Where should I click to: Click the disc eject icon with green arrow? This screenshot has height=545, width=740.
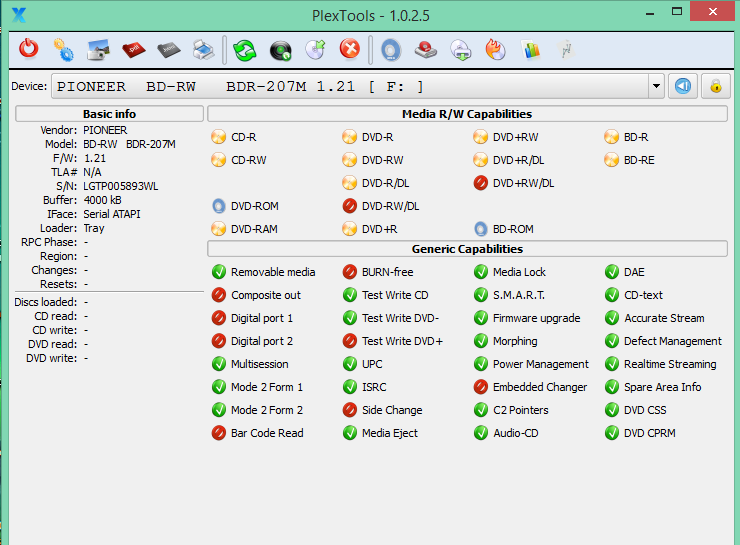[x=315, y=50]
